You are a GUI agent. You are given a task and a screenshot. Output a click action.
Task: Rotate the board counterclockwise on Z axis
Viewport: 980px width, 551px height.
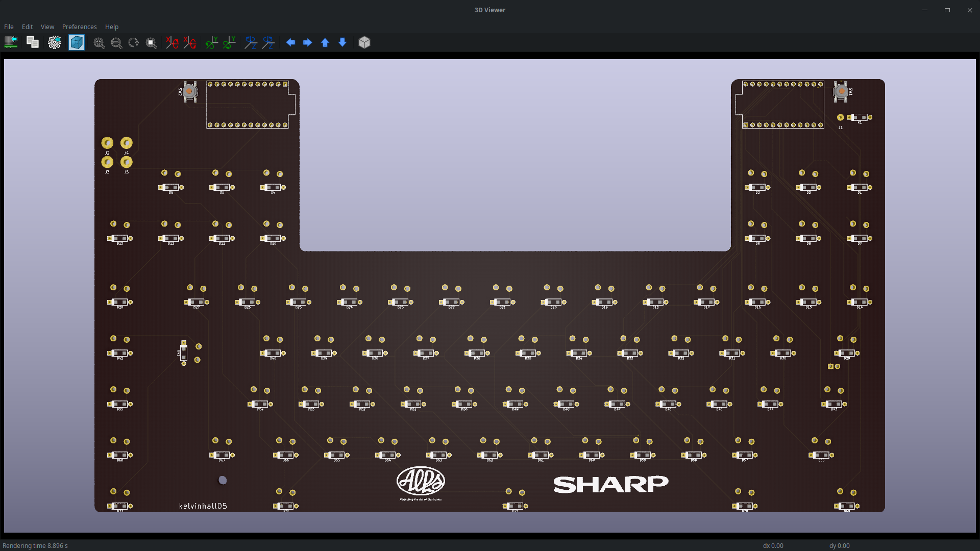pos(268,43)
